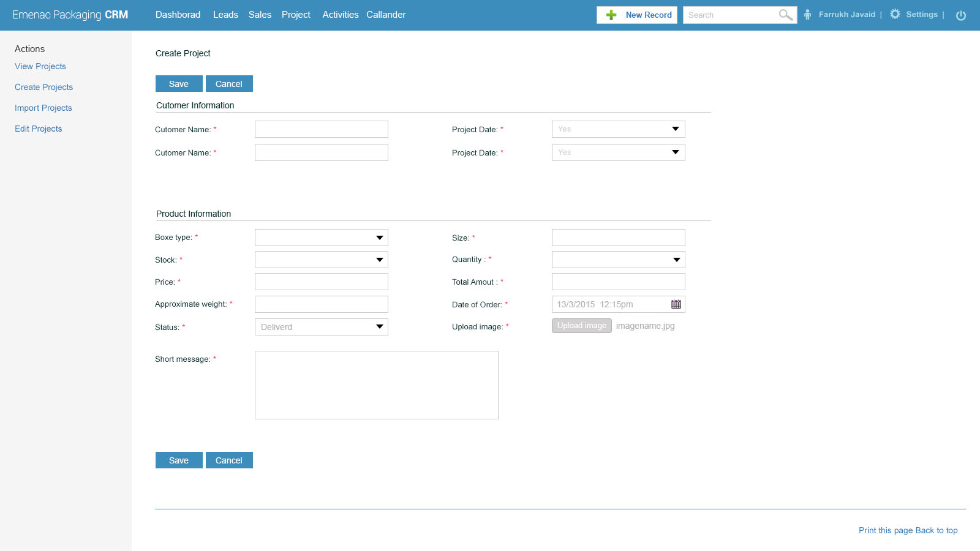
Task: Open the Date of Order calendar icon
Action: tap(676, 304)
